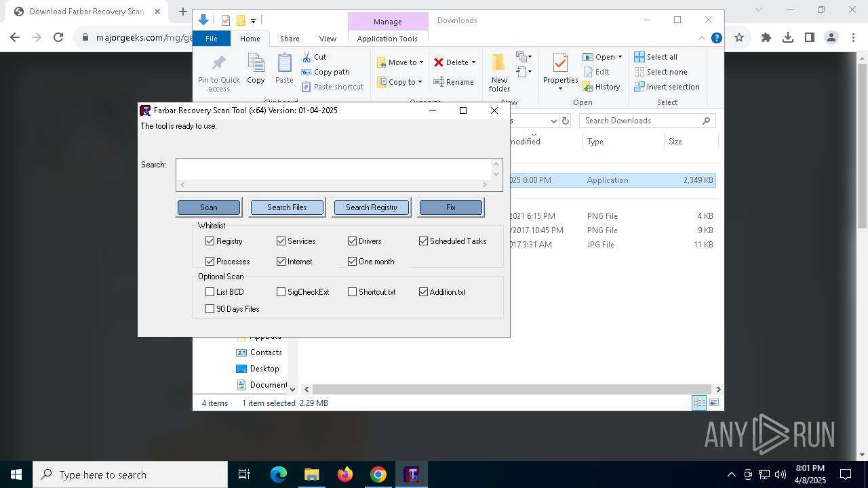The height and width of the screenshot is (488, 868).
Task: Enable the 90 Days Files checkbox
Action: (x=210, y=309)
